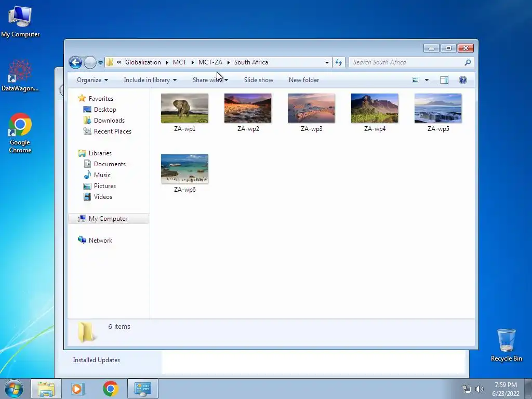This screenshot has height=399, width=532.
Task: Select Favorites in navigation pane
Action: click(101, 99)
